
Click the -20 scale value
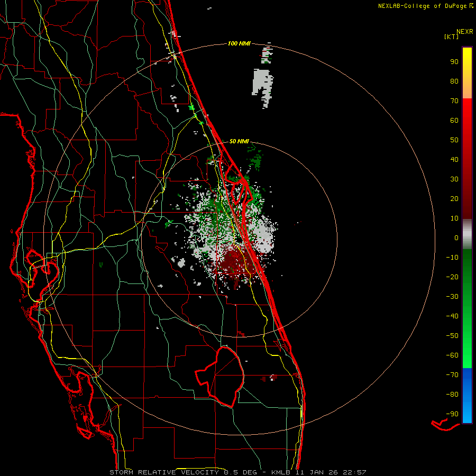click(x=452, y=277)
